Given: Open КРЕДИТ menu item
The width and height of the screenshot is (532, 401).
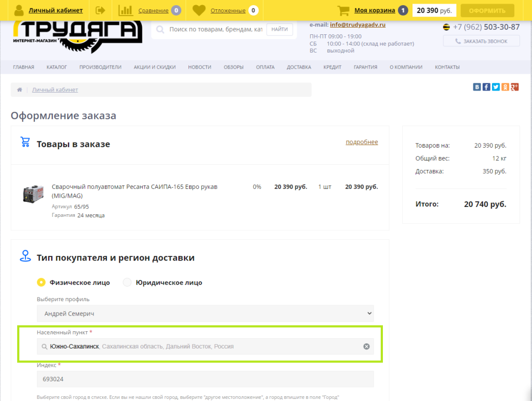Looking at the screenshot, I should 332,67.
